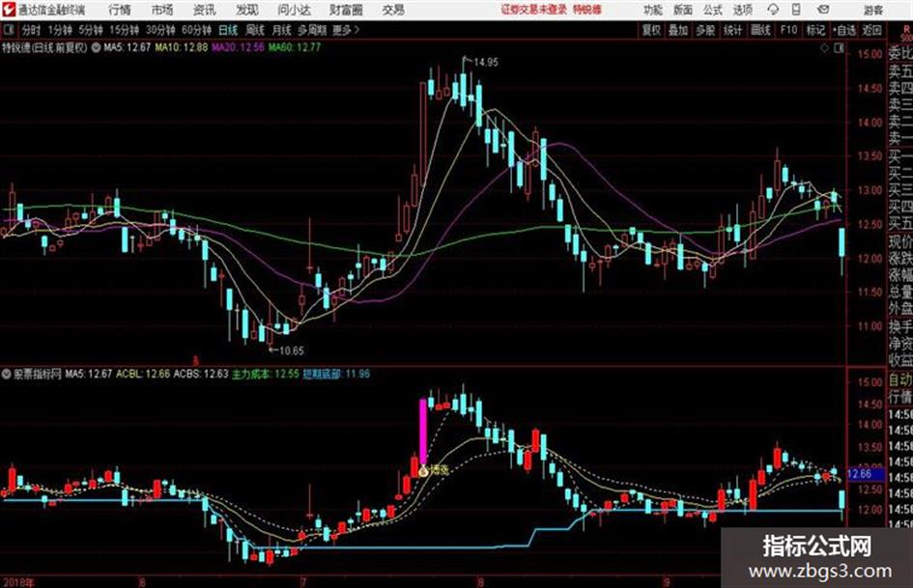Viewport: 913px width, 588px height.
Task: Open the 版面 menu
Action: [683, 10]
